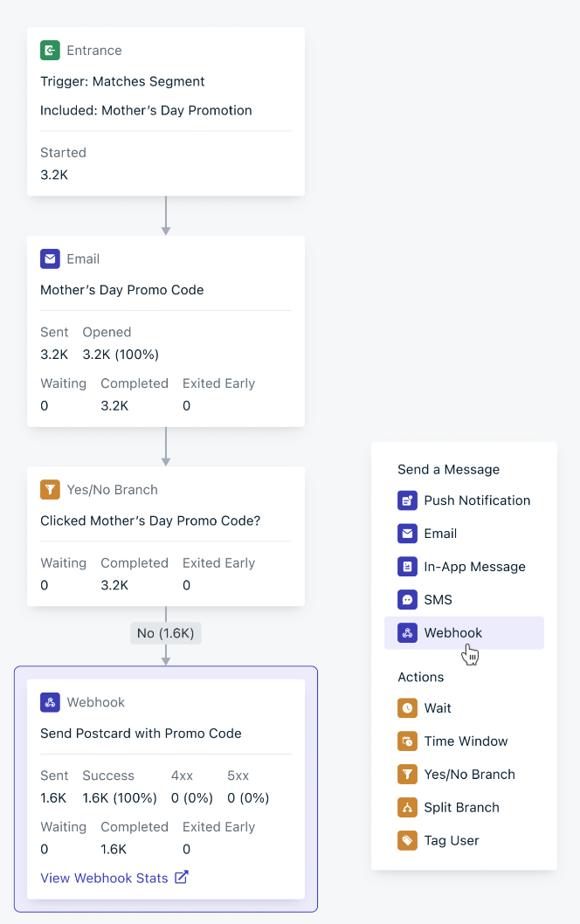
Task: Select the In-App Message icon
Action: tap(407, 566)
